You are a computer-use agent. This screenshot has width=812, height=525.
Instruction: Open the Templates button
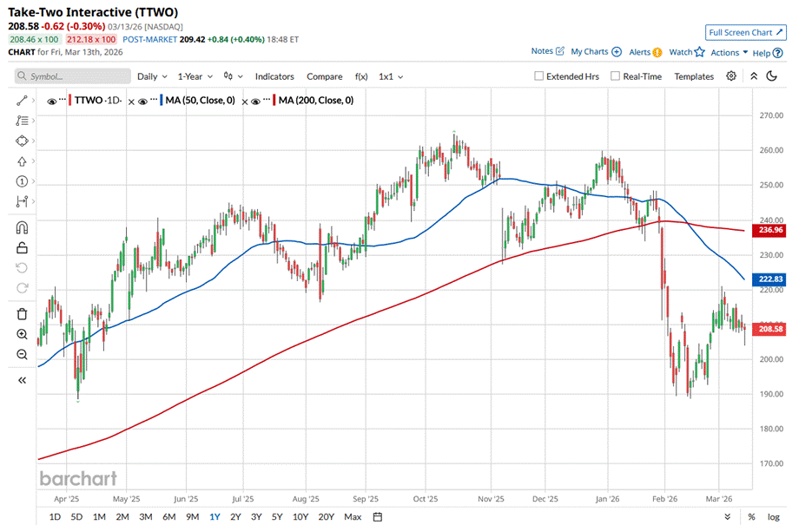point(694,76)
